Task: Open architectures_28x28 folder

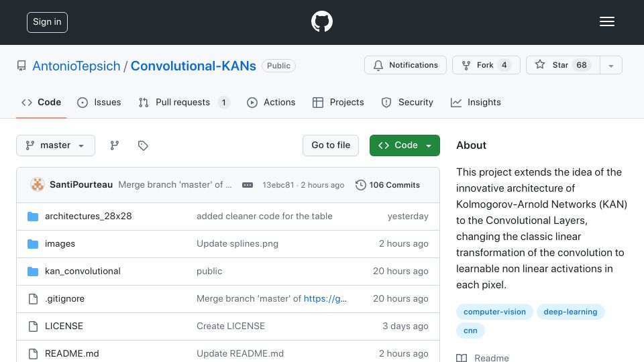Action: [89, 217]
